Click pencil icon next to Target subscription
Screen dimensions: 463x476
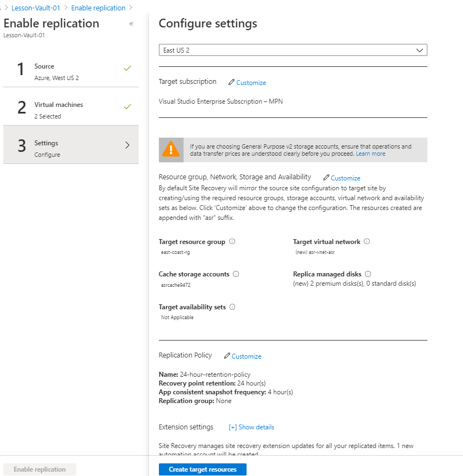pos(231,82)
